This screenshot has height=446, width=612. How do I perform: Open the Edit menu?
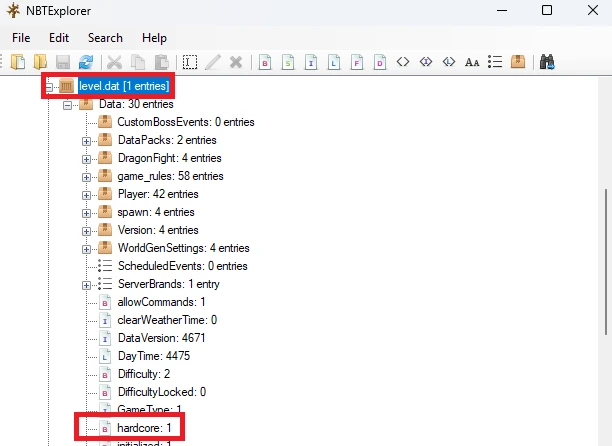point(59,38)
